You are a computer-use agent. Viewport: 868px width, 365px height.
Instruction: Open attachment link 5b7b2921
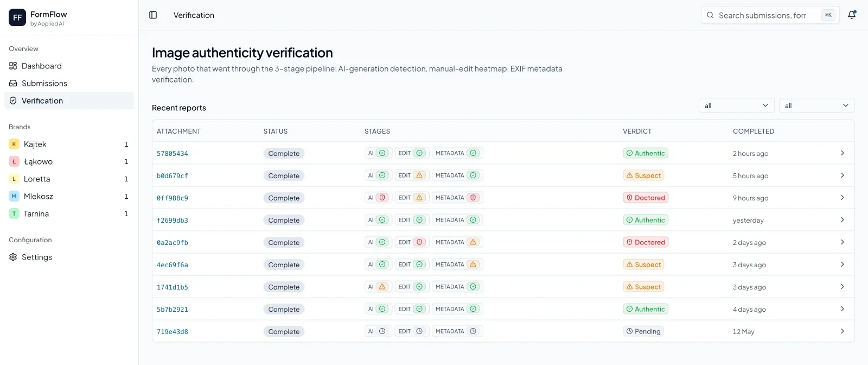pyautogui.click(x=173, y=310)
